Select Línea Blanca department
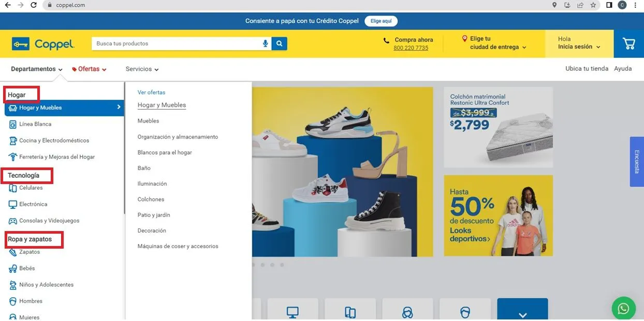The width and height of the screenshot is (644, 321). tap(35, 124)
